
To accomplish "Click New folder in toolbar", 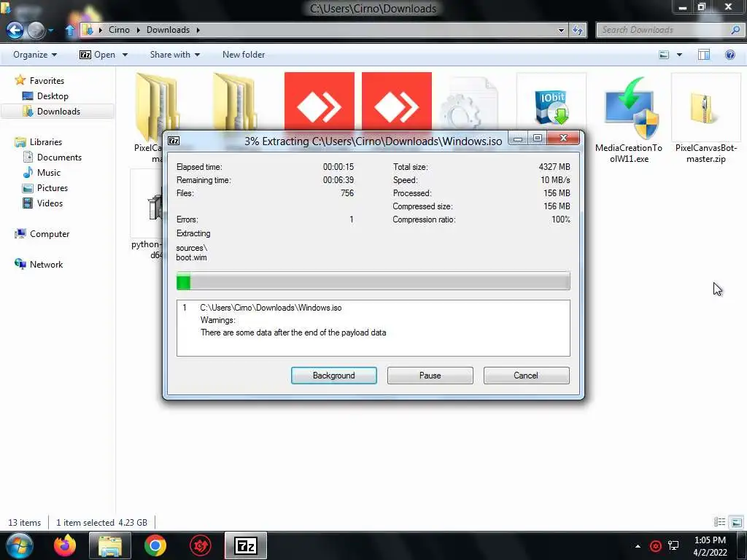I will (244, 55).
